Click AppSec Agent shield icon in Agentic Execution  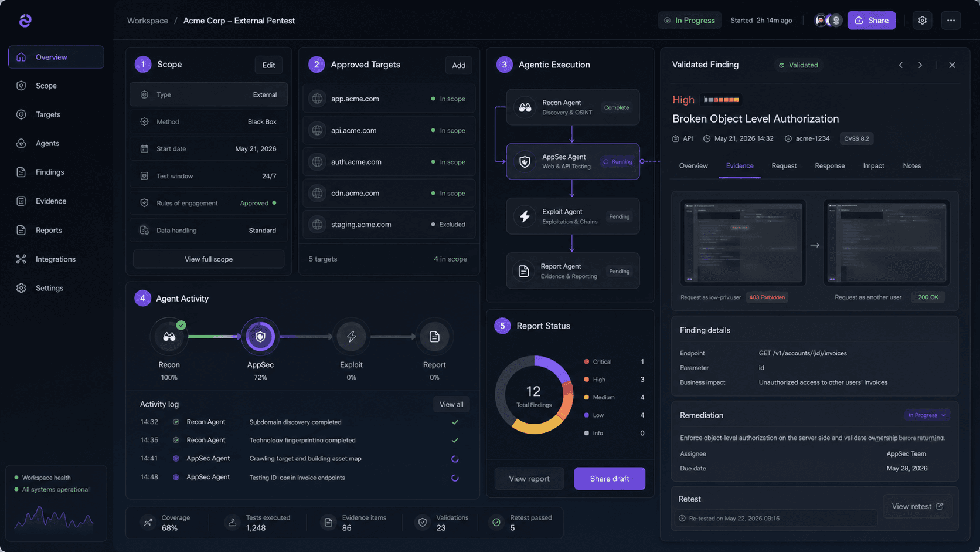(525, 161)
